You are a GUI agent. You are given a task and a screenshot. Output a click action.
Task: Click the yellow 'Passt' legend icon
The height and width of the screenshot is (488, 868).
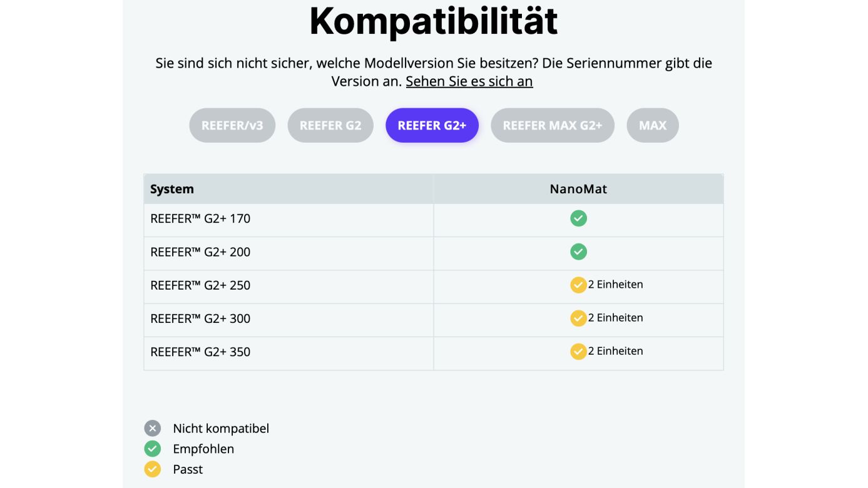pyautogui.click(x=153, y=469)
